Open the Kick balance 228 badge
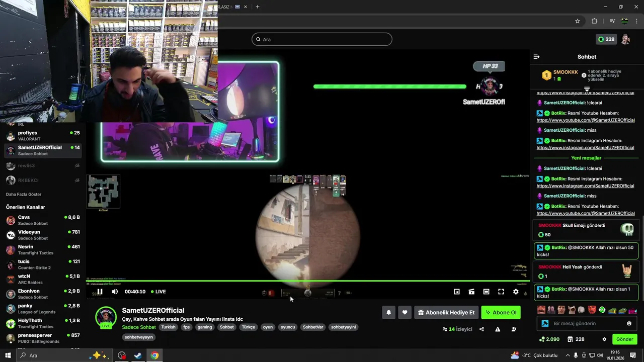Viewport: 644px width, 362px height. coord(606,39)
